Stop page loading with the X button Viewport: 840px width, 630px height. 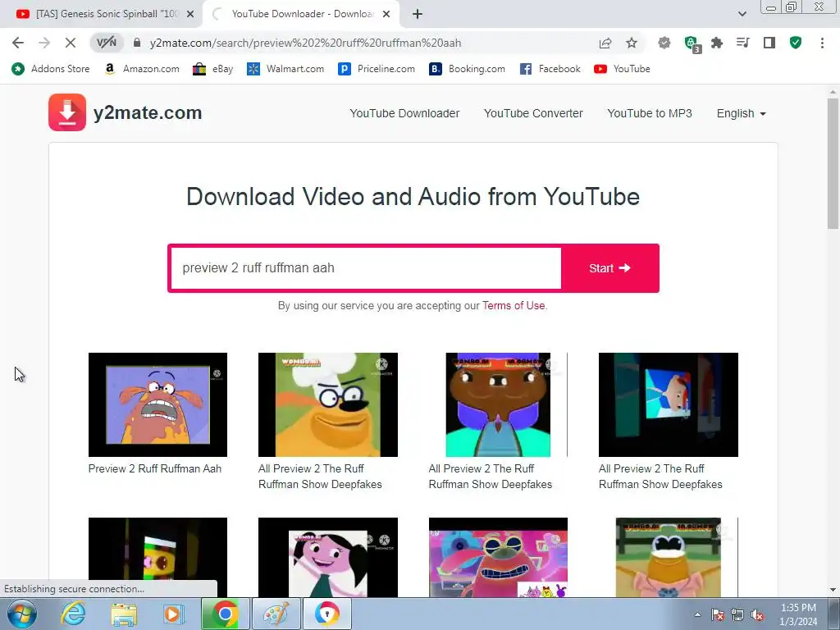tap(71, 43)
